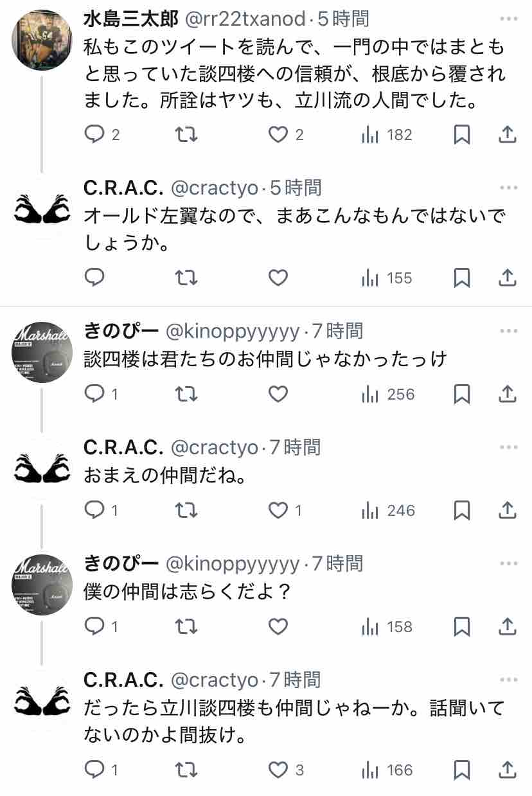Open more options on last C.R.A.C. tweet
The image size is (532, 796).
click(508, 680)
